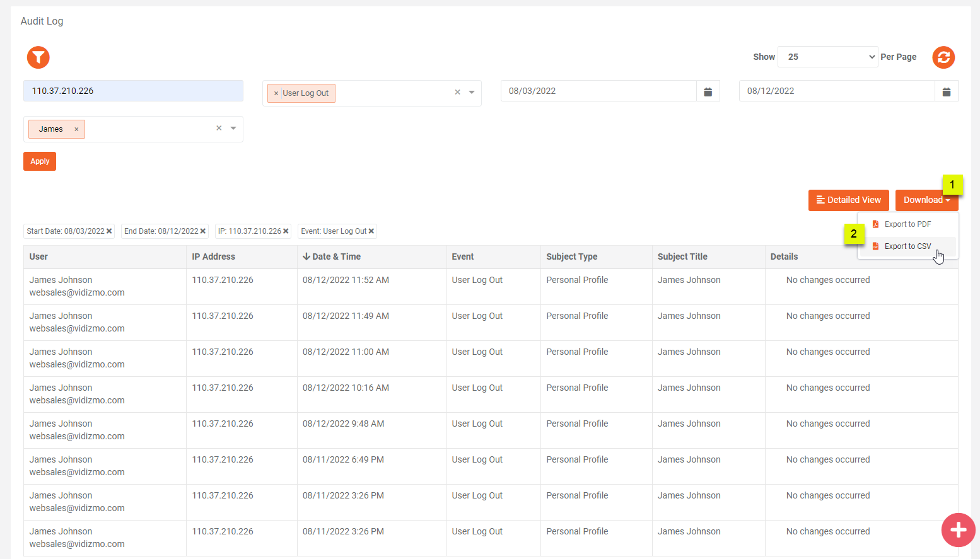Image resolution: width=980 pixels, height=559 pixels.
Task: Open the end date calendar picker
Action: (x=946, y=91)
